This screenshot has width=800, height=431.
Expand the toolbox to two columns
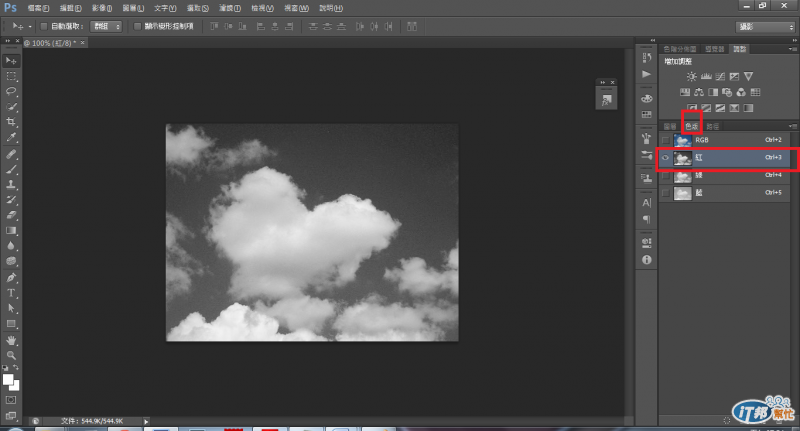7,41
